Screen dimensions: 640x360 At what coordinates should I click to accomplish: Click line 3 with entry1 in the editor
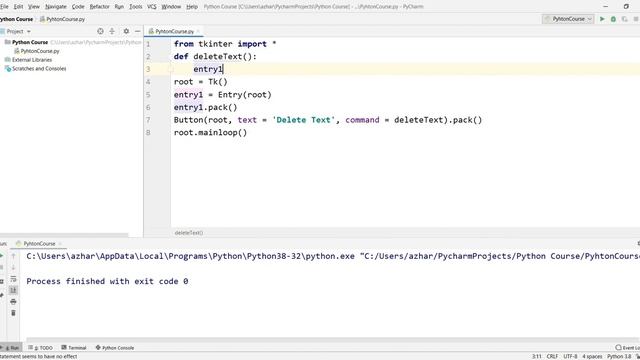(208, 69)
